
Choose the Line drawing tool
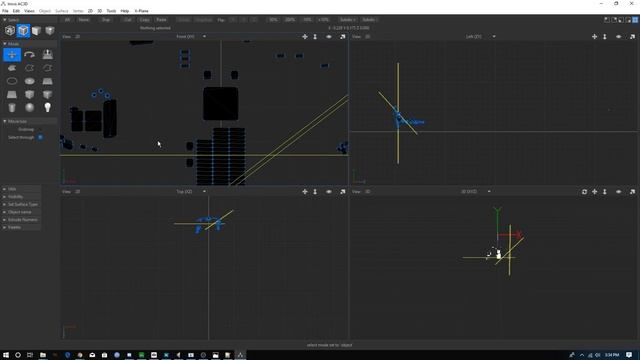(x=47, y=68)
